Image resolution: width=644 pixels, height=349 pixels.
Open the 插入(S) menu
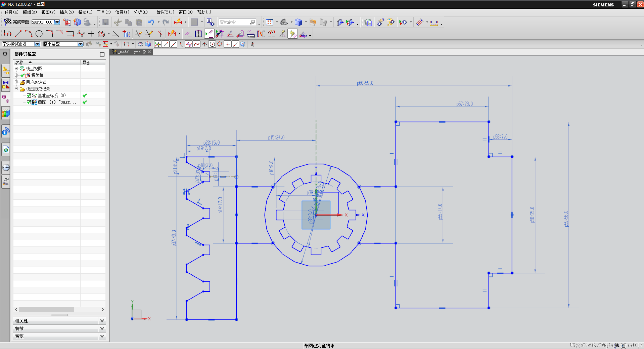click(66, 12)
